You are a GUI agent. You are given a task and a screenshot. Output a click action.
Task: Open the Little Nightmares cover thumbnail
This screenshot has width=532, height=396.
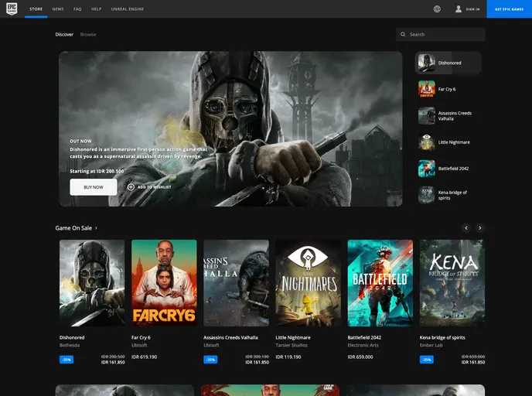pos(308,283)
